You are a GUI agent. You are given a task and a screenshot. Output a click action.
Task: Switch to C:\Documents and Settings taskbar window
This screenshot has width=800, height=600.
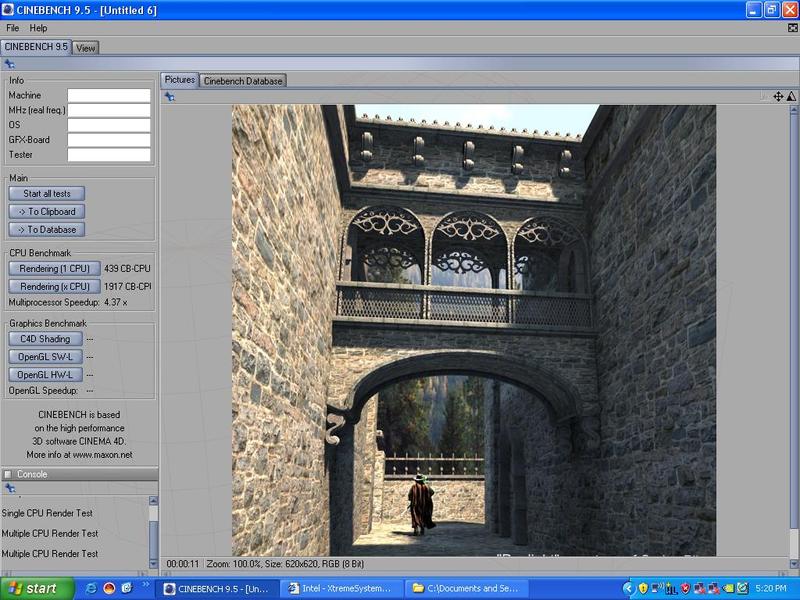466,589
